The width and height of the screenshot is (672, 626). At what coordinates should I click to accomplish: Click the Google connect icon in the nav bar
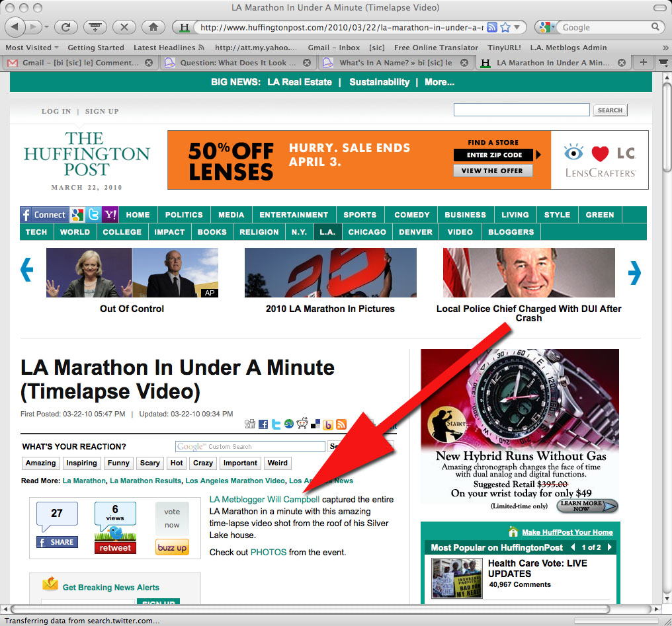pyautogui.click(x=77, y=215)
